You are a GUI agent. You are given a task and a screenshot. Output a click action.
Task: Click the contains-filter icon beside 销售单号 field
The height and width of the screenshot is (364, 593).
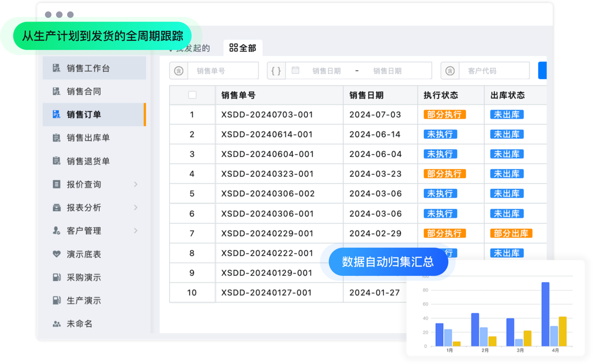coord(178,71)
